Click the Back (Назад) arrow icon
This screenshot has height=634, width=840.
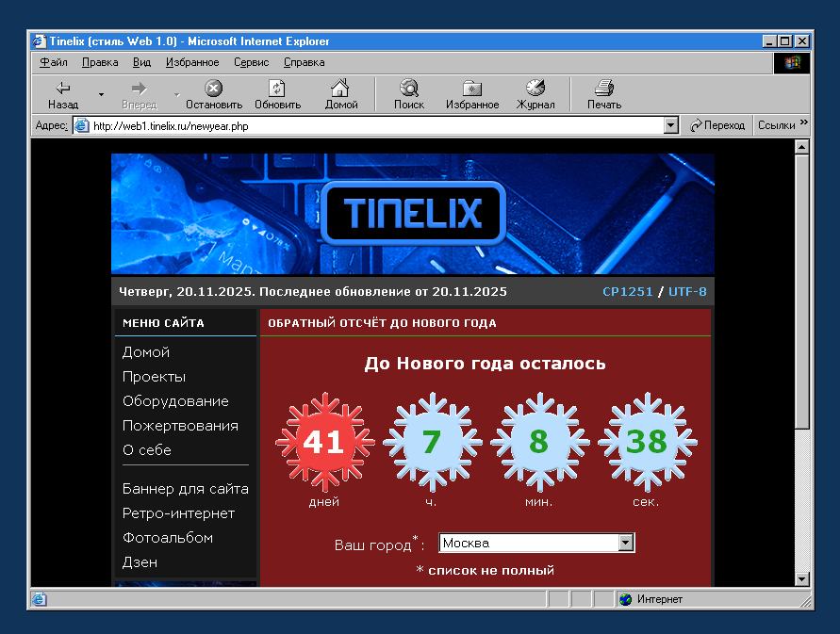(63, 89)
